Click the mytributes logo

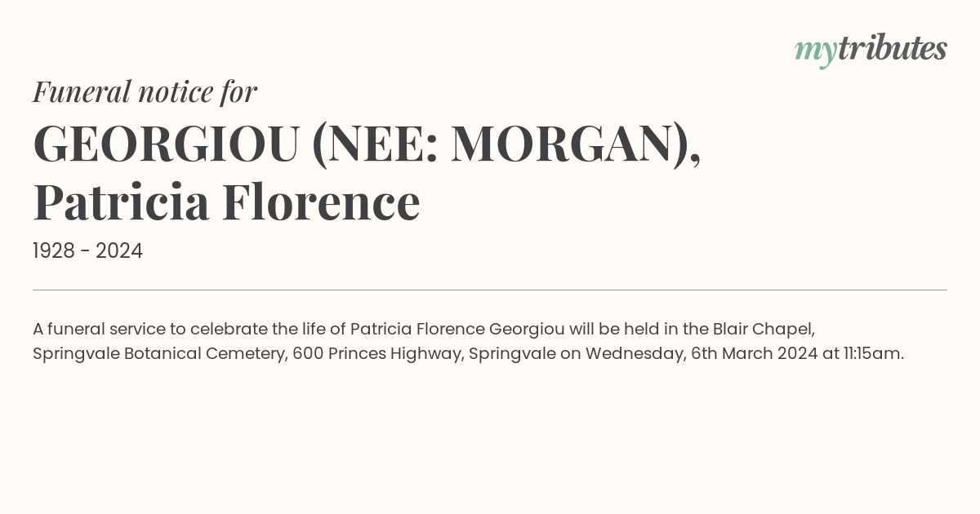[871, 51]
